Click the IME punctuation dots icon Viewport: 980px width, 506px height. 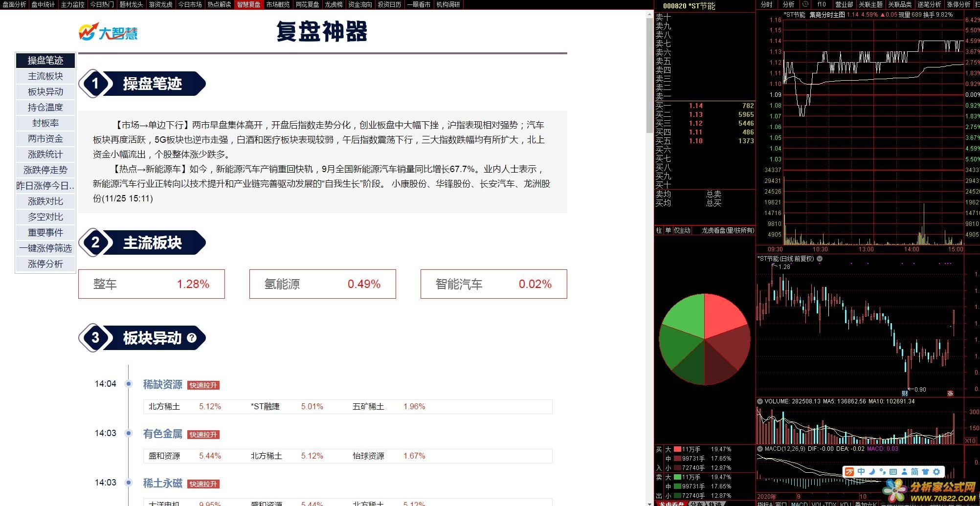[882, 472]
